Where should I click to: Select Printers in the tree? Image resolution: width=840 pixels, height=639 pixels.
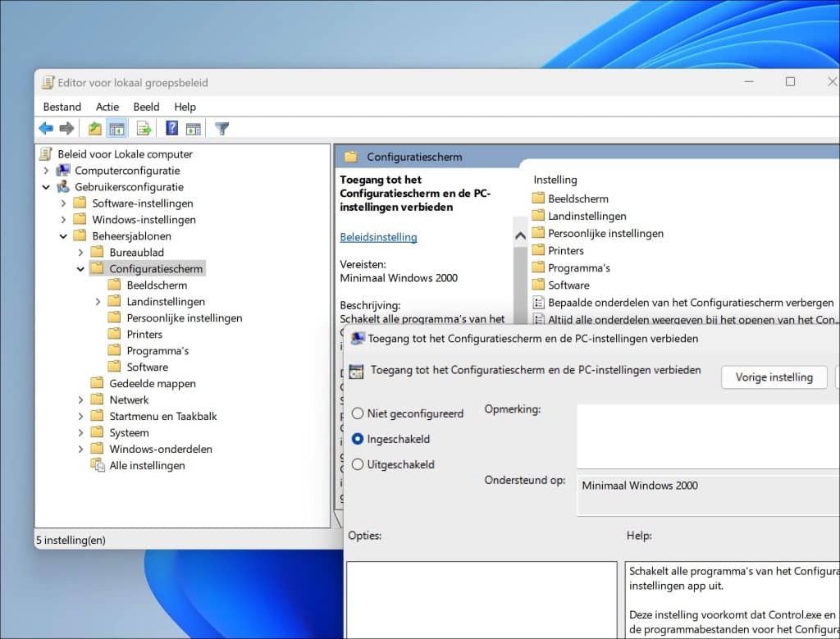coord(144,334)
